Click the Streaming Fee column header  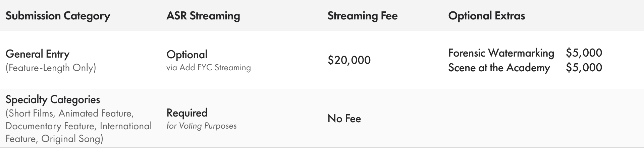pyautogui.click(x=363, y=16)
